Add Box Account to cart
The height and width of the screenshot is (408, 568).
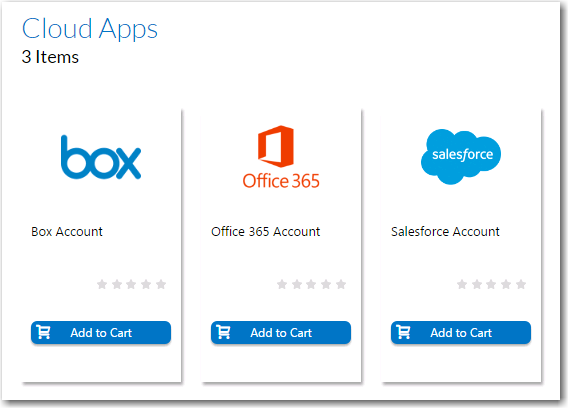101,332
